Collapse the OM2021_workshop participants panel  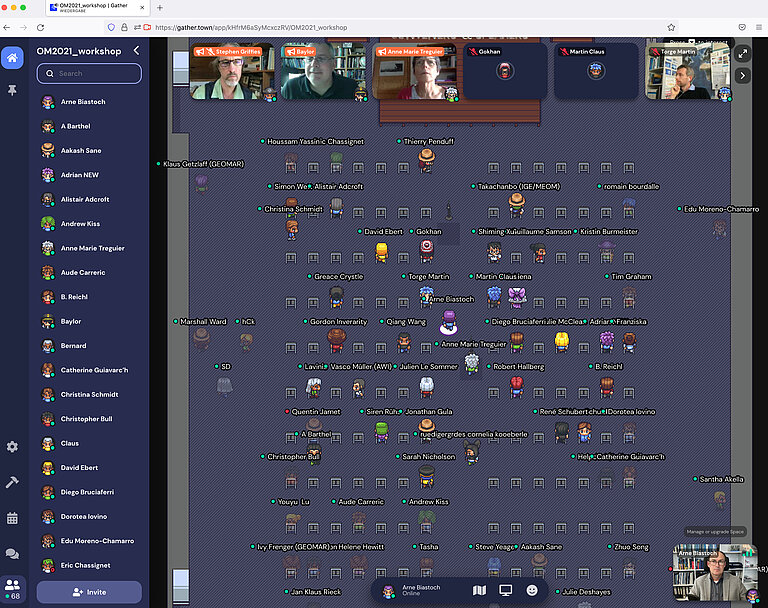tap(136, 51)
